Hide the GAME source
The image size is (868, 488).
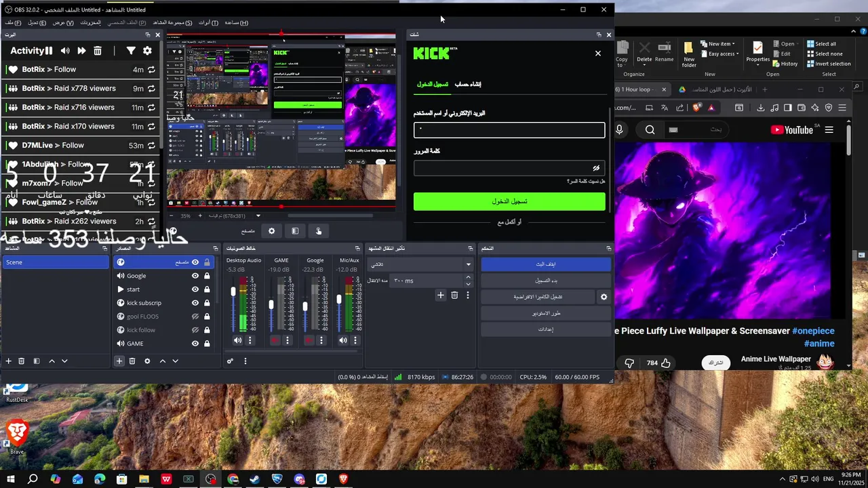tap(195, 344)
